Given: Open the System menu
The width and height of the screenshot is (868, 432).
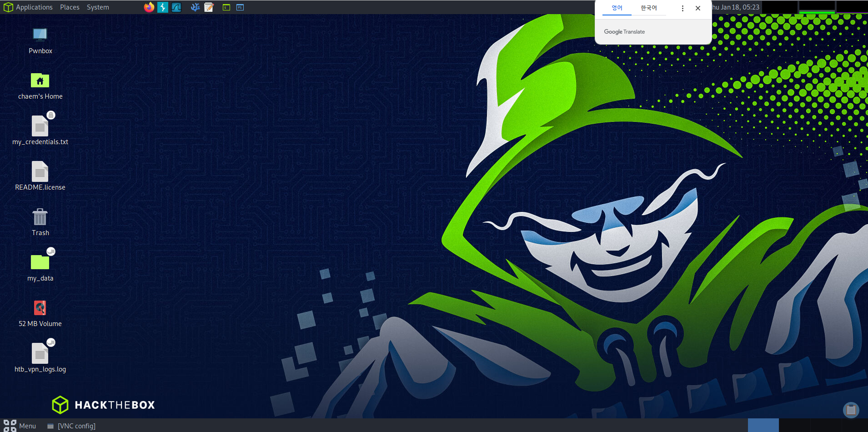Looking at the screenshot, I should [x=98, y=7].
